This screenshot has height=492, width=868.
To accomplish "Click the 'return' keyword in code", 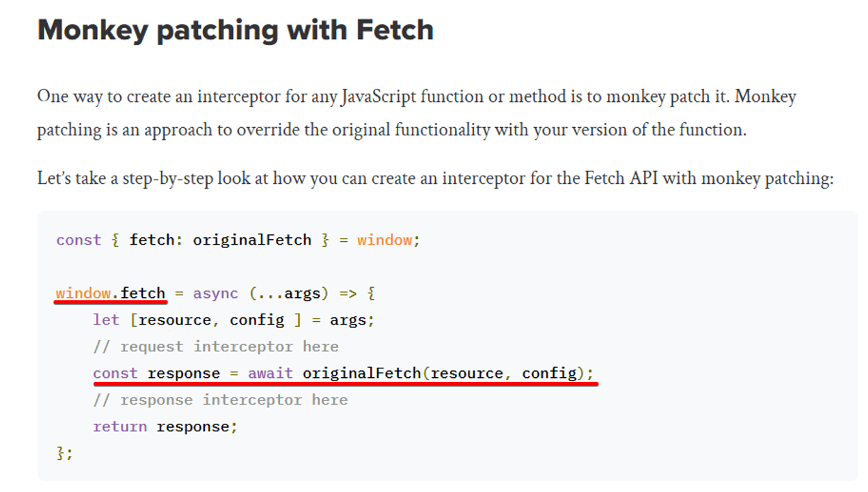I will tap(120, 426).
